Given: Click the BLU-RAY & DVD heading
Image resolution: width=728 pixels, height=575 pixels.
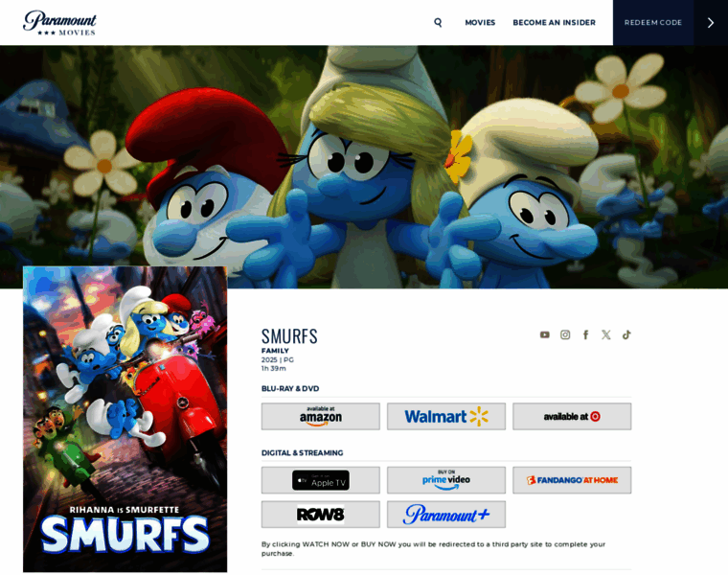Looking at the screenshot, I should (290, 389).
